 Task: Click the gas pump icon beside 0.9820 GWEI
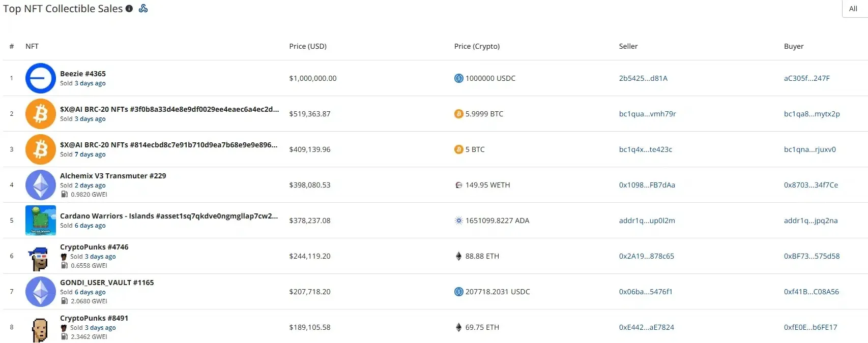point(65,194)
